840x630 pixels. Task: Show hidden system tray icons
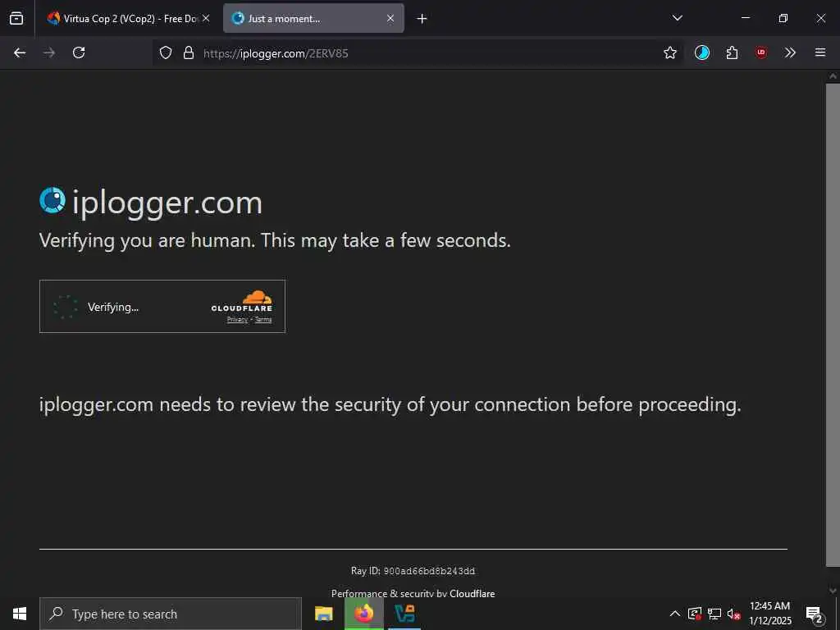[675, 614]
